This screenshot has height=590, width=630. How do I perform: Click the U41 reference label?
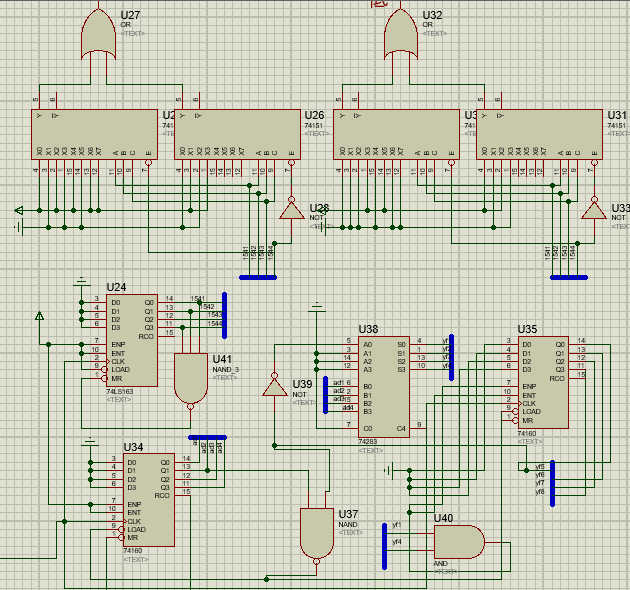pyautogui.click(x=222, y=359)
